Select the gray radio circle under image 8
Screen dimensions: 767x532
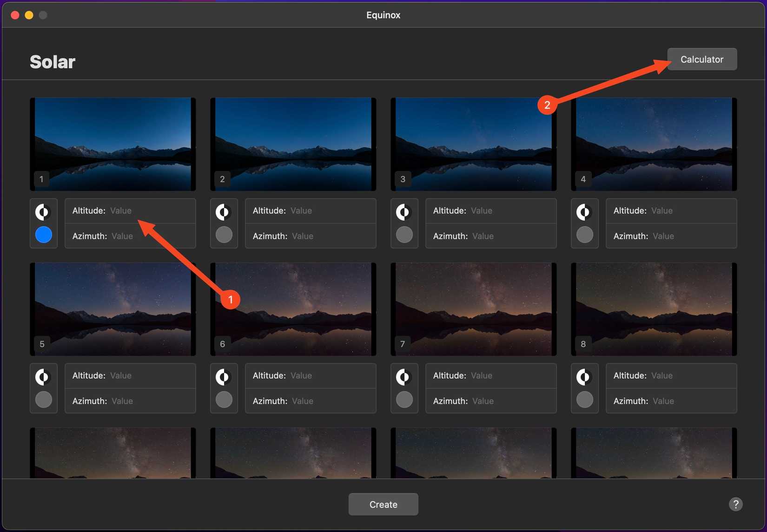click(x=585, y=400)
